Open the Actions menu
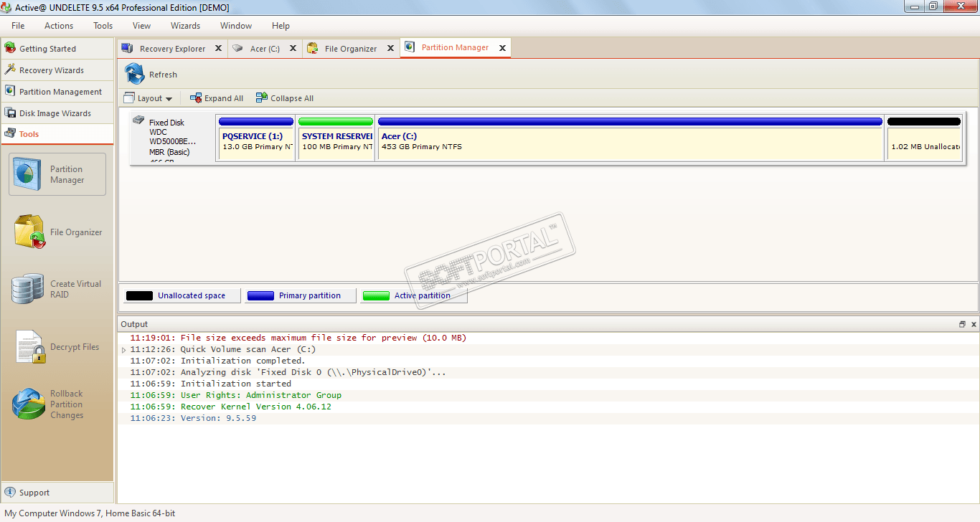The height and width of the screenshot is (522, 980). [59, 25]
